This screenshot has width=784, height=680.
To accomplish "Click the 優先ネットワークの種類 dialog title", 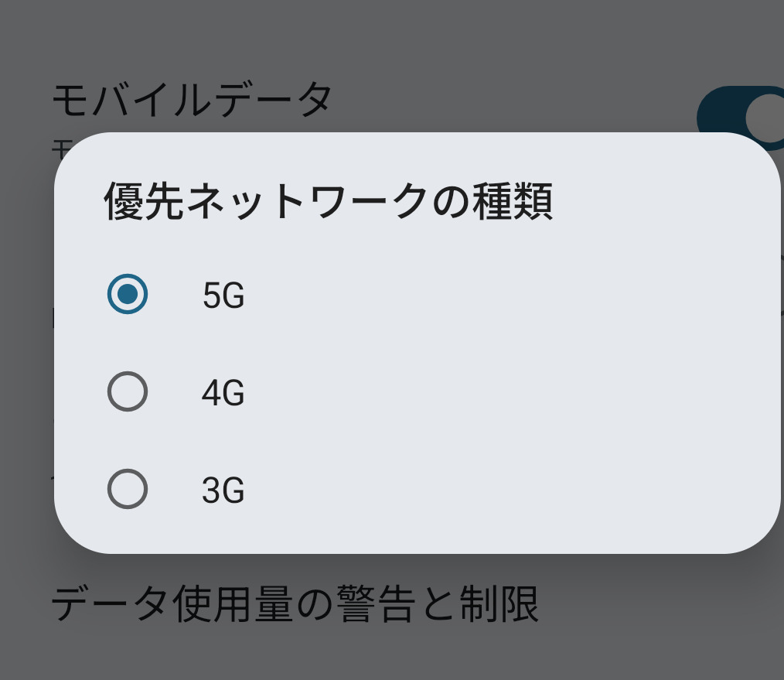I will click(x=328, y=203).
